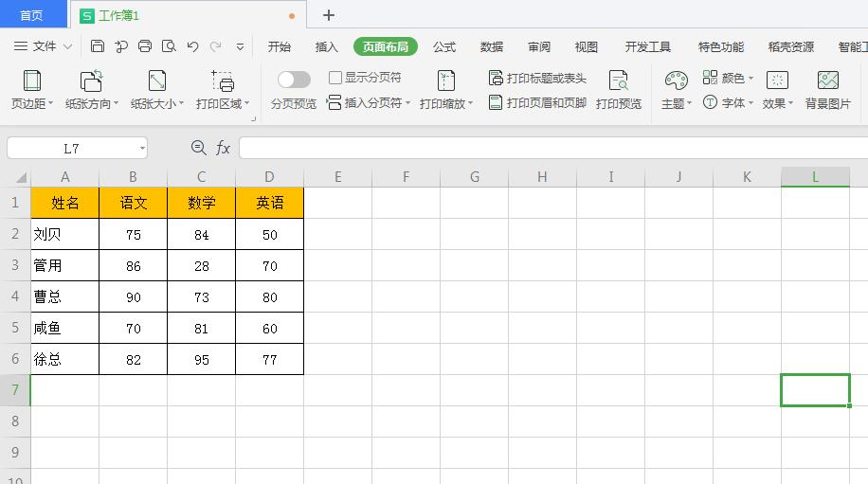This screenshot has height=484, width=868.
Task: Click inside the formula bar input
Action: [x=553, y=149]
